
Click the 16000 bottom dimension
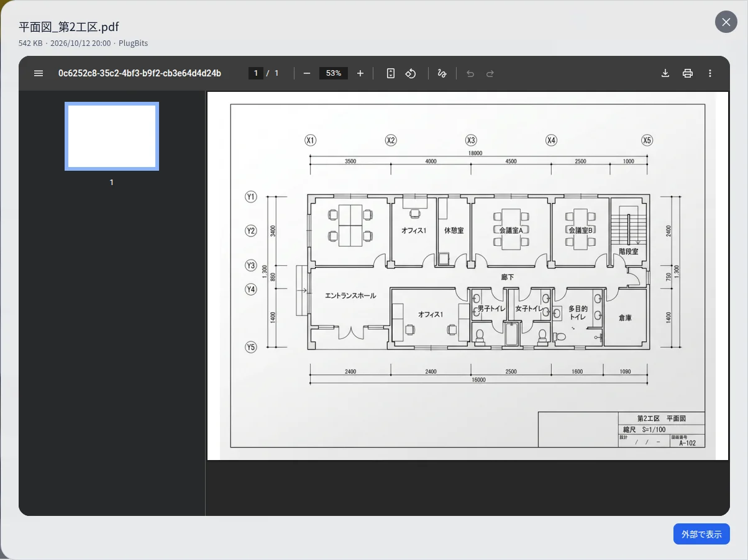tap(478, 380)
